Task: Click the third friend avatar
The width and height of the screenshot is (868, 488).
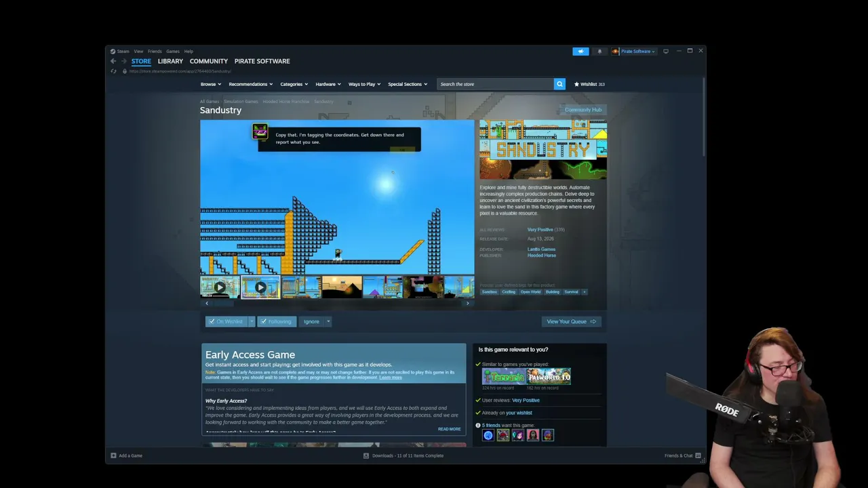Action: (x=518, y=435)
